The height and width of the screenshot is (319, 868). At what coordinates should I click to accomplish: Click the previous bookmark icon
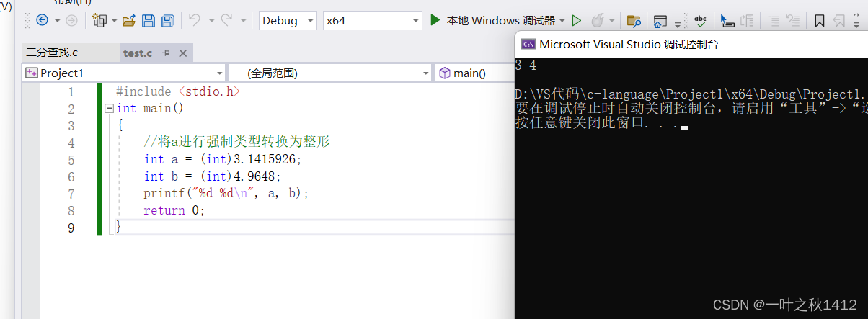coord(839,21)
